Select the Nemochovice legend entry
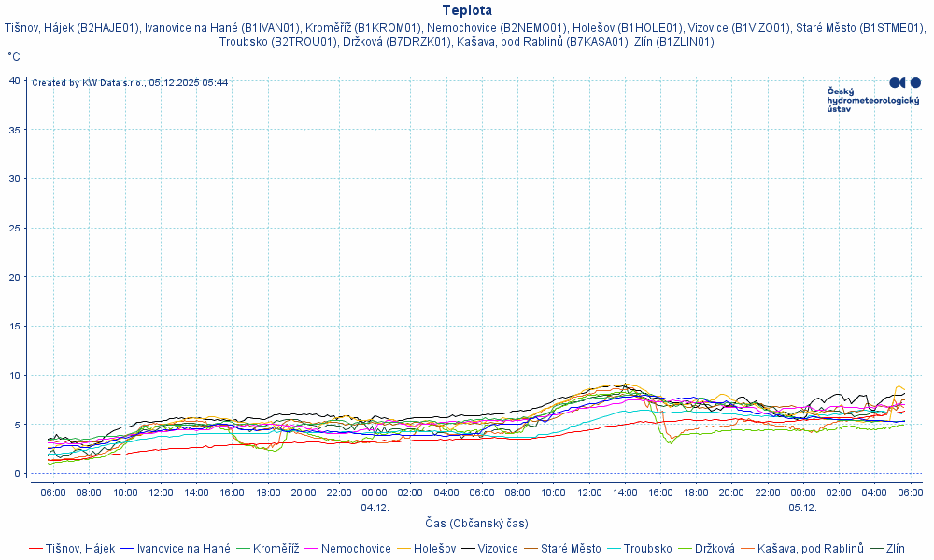The image size is (934, 560). [356, 549]
